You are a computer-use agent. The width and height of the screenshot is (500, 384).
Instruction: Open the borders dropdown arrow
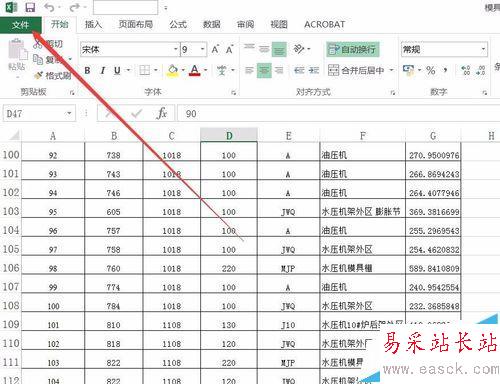point(155,70)
